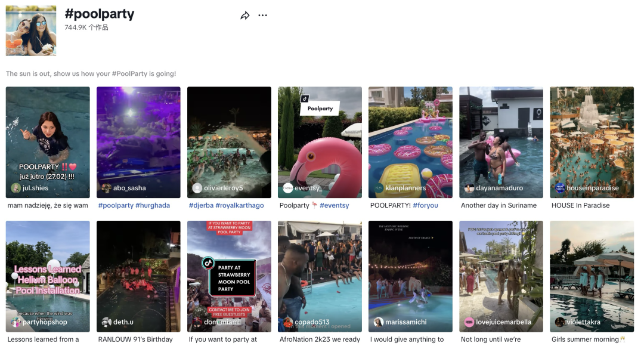The image size is (644, 349).
Task: Open the #hurghada hashtag link
Action: (x=153, y=205)
